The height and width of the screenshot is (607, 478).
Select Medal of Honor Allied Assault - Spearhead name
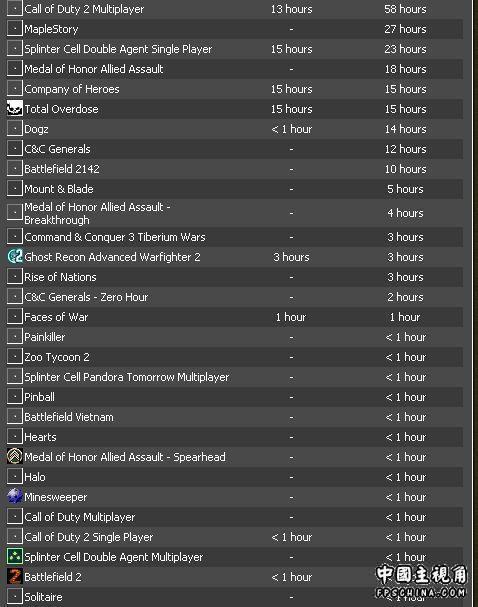click(125, 457)
